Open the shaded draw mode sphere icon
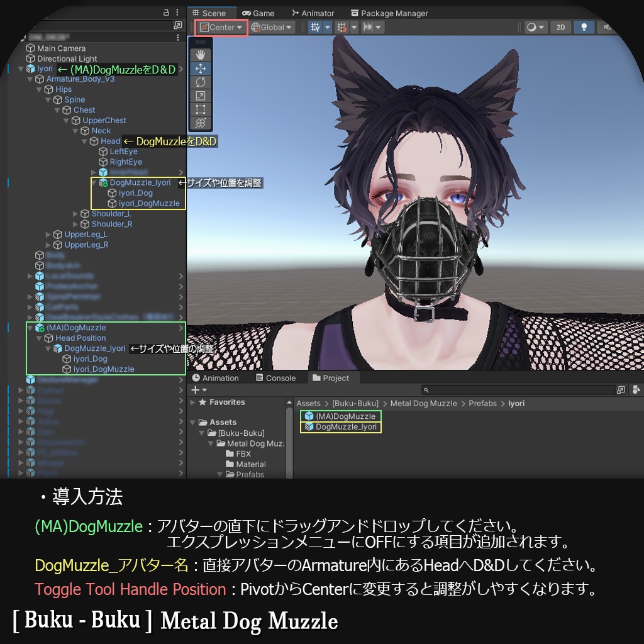 point(531,27)
